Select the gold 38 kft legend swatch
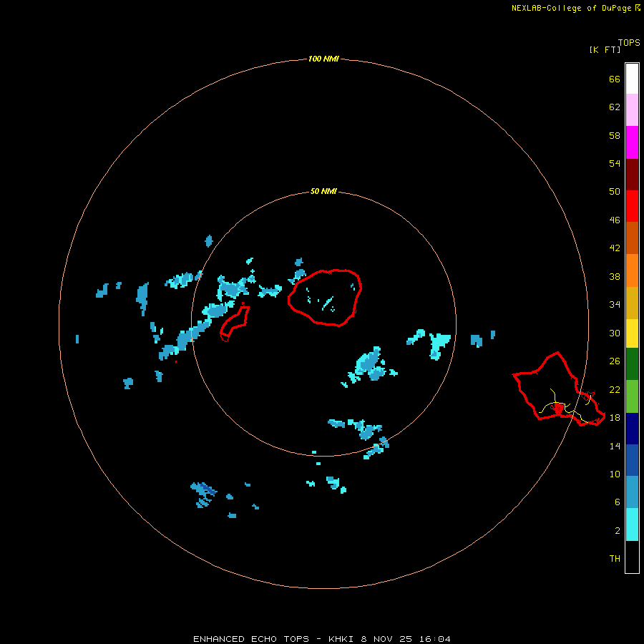This screenshot has height=644, width=644. (632, 303)
